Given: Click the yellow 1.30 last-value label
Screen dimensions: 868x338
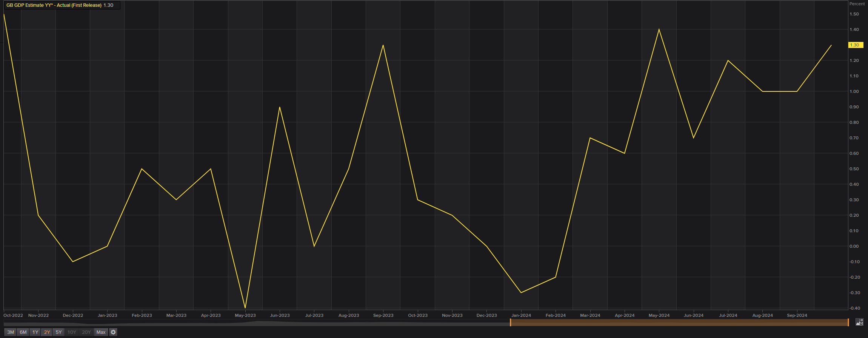Looking at the screenshot, I should click(x=855, y=45).
